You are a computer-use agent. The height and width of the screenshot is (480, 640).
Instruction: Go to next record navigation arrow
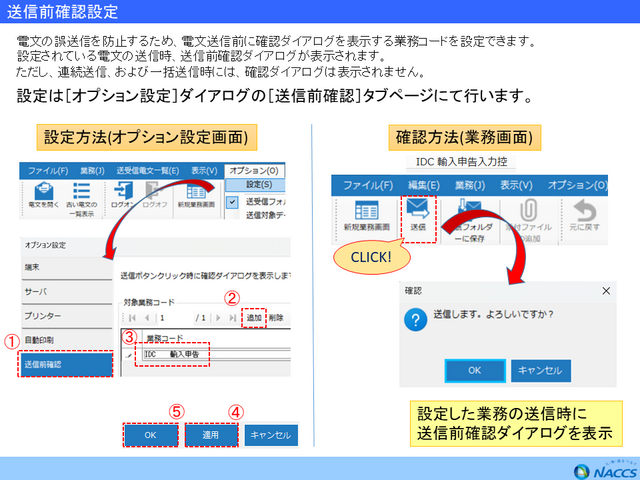218,318
